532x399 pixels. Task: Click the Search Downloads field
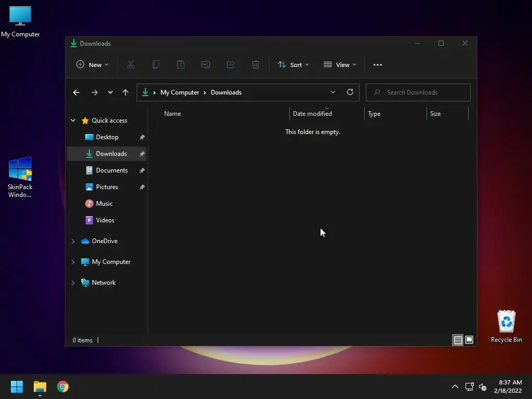click(x=418, y=92)
